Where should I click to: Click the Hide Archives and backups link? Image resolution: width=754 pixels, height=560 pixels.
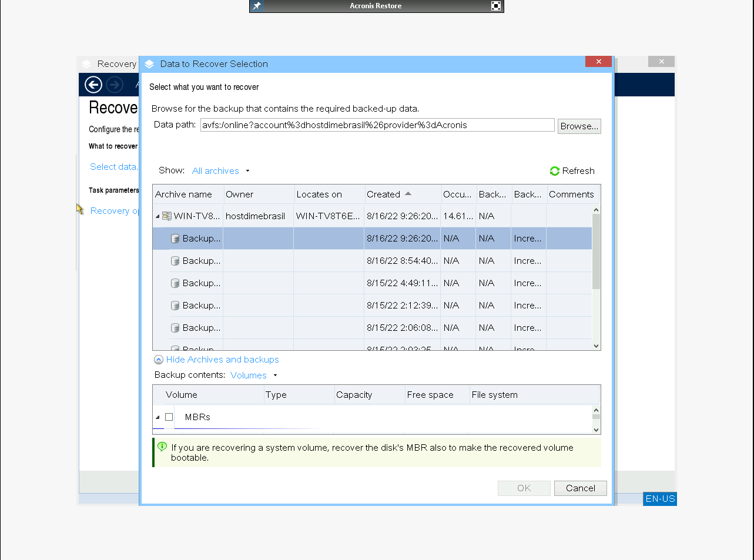(223, 360)
